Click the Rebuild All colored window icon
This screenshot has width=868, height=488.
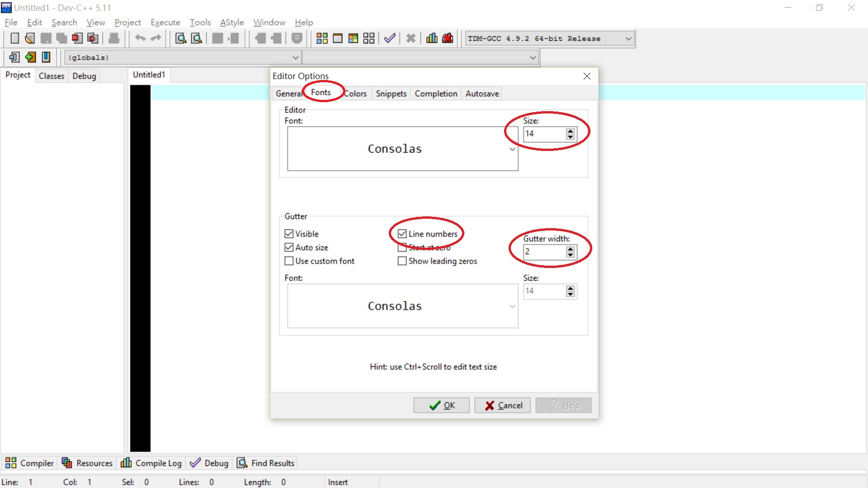coord(353,38)
